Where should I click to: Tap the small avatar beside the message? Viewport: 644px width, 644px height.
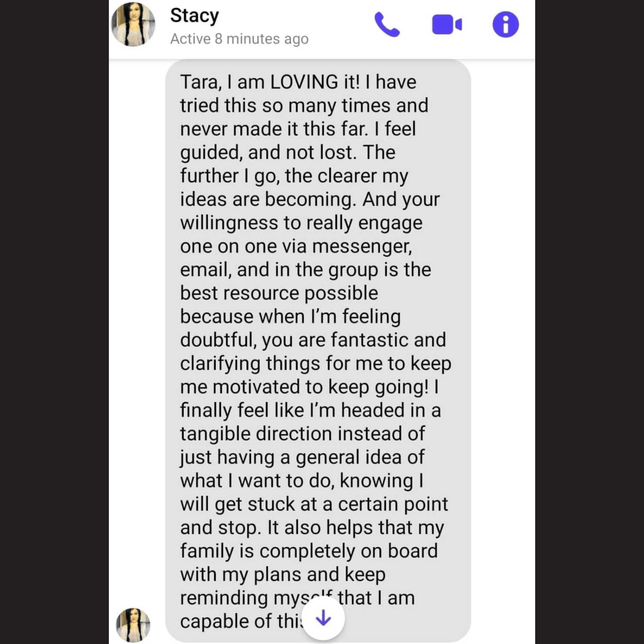[x=133, y=625]
